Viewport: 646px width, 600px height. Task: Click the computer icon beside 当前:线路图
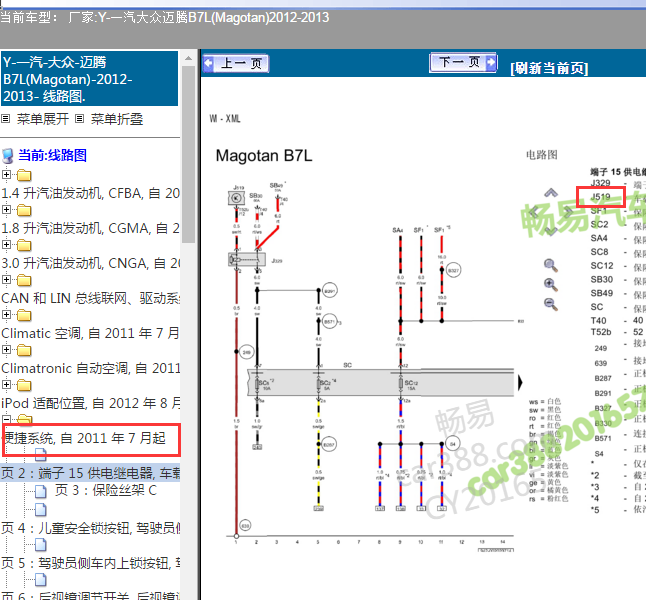click(x=8, y=156)
